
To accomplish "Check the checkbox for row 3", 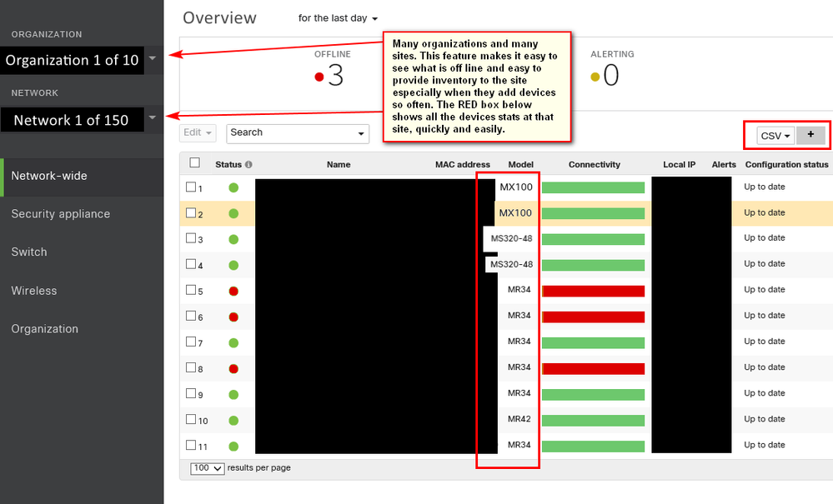I will pos(191,238).
